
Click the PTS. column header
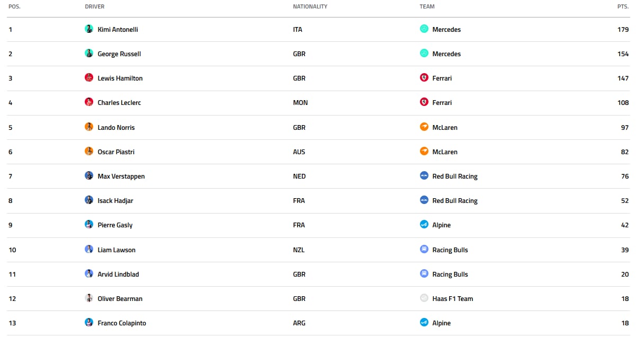(623, 6)
